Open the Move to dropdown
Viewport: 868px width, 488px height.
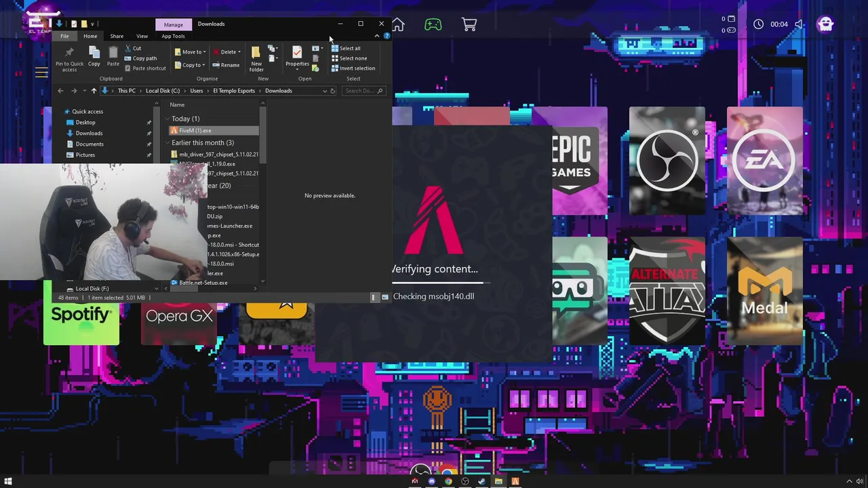190,52
